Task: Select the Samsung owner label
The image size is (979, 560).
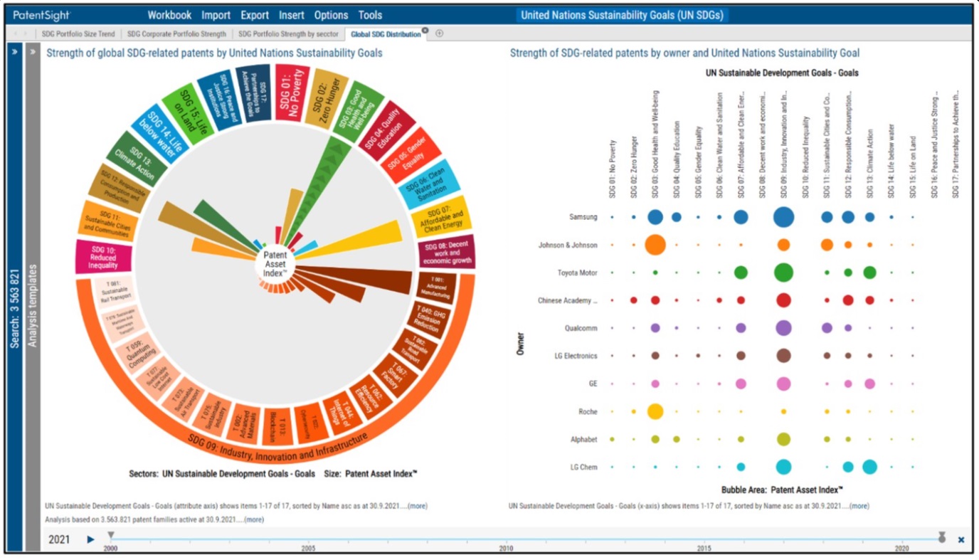Action: 583,217
